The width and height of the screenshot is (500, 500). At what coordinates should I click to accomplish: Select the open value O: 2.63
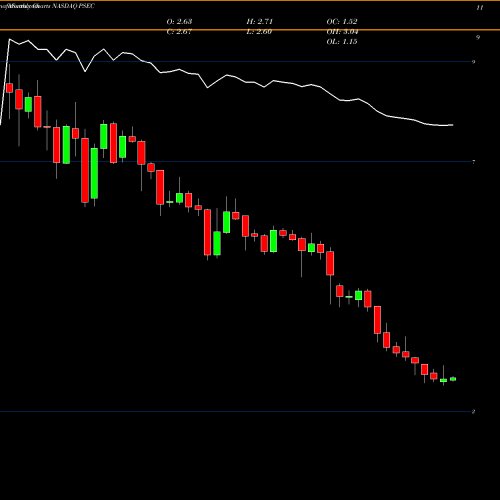pos(179,21)
